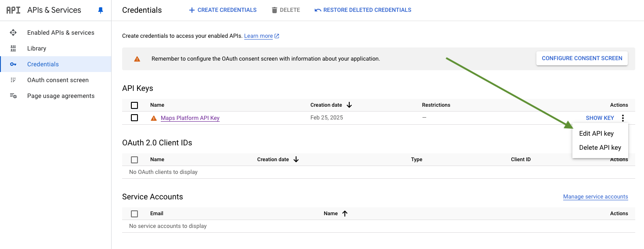Click the OAuth consent screen sidebar icon
This screenshot has height=249, width=644.
pyautogui.click(x=13, y=80)
